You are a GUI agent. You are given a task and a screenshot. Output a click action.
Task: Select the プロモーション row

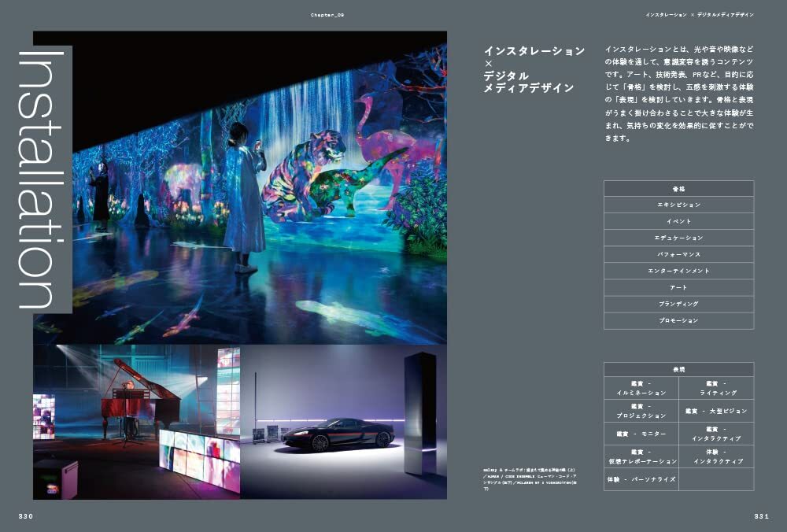[678, 321]
